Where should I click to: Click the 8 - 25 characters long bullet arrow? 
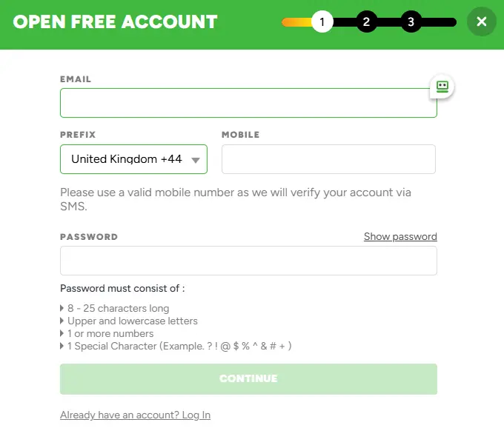(62, 309)
